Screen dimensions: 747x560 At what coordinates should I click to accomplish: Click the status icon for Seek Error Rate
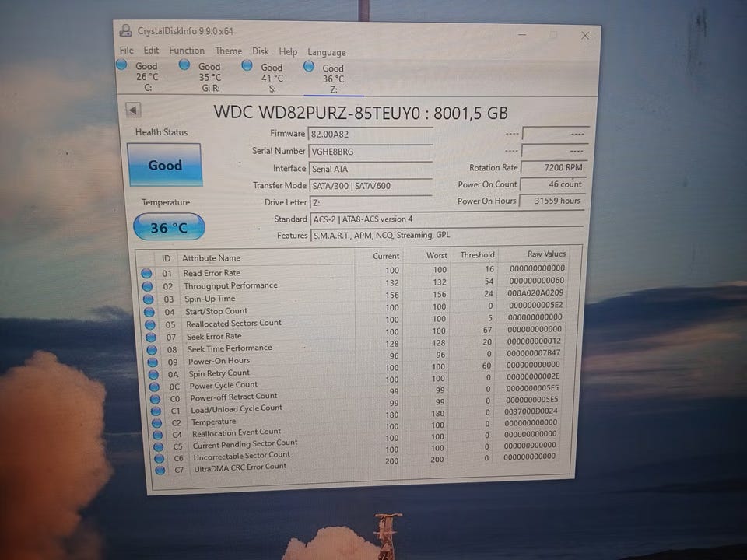coord(151,337)
